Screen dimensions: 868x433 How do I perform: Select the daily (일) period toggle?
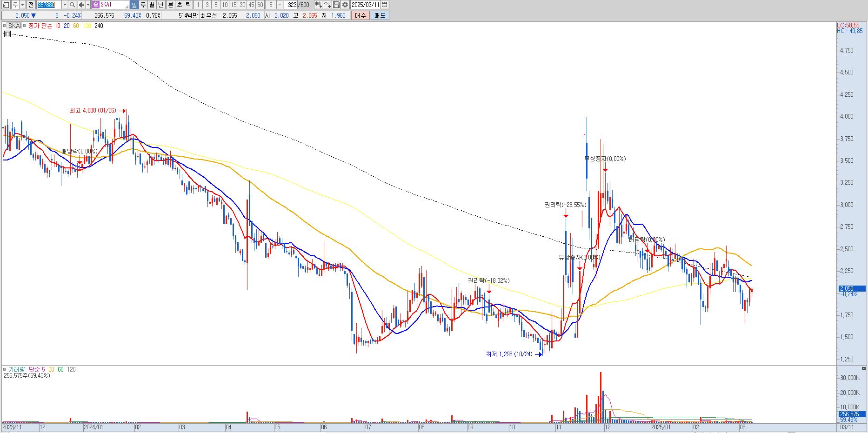(x=134, y=5)
